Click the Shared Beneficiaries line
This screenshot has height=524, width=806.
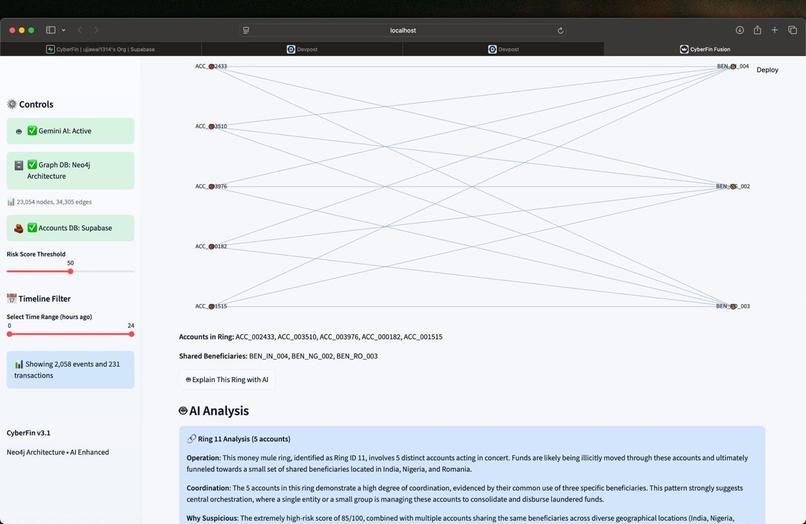(278, 356)
